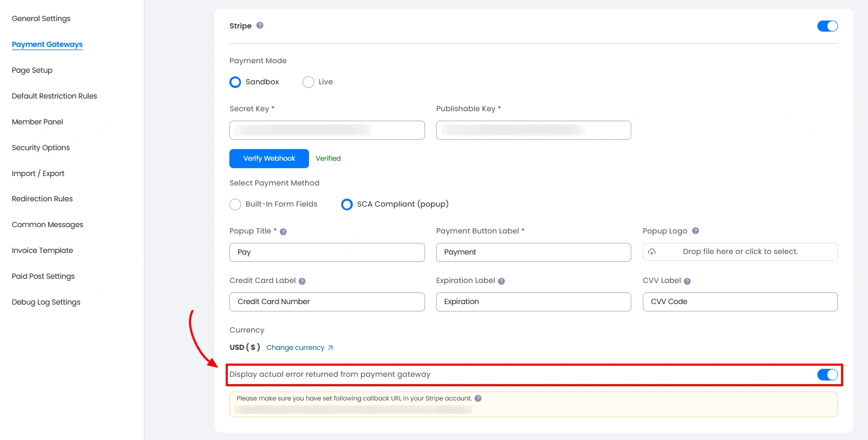Open Security Options in sidebar
The width and height of the screenshot is (868, 440).
41,148
